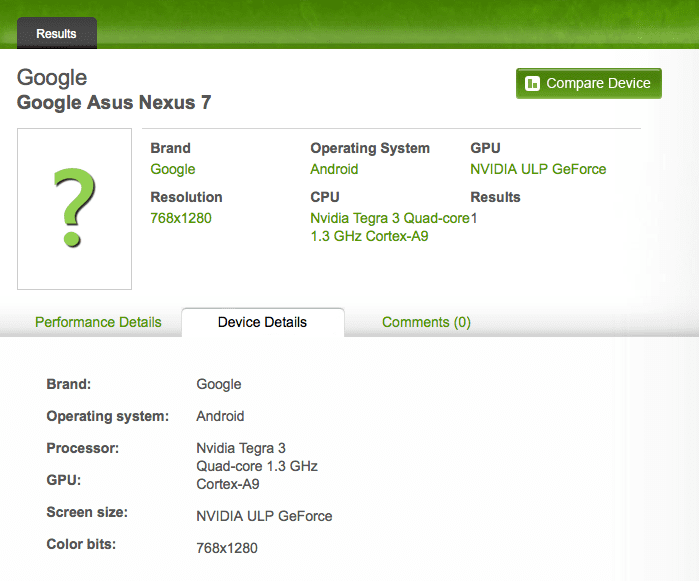Click the Processor: label
This screenshot has width=699, height=581.
click(83, 448)
